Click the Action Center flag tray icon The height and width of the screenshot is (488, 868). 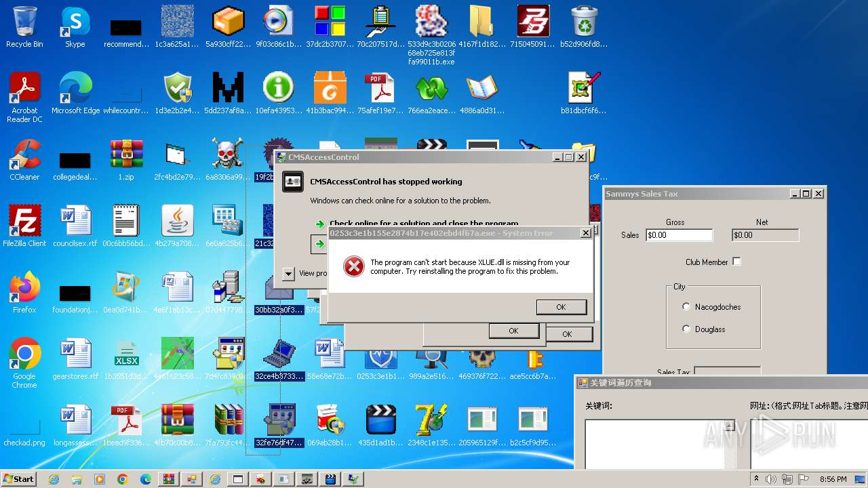tap(804, 479)
